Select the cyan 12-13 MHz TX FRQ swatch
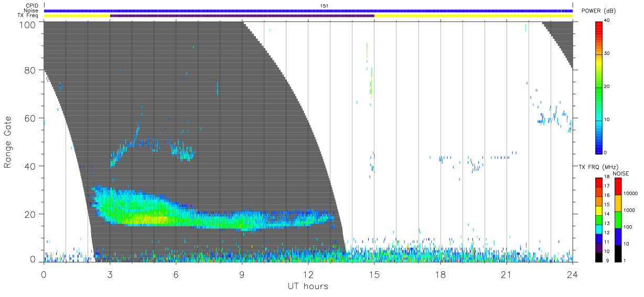This screenshot has width=644, height=297. 599,229
